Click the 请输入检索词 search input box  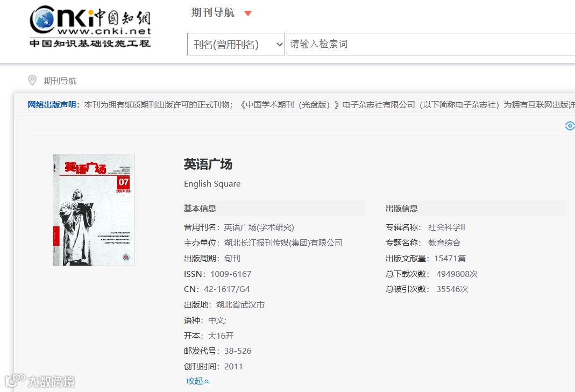[430, 45]
